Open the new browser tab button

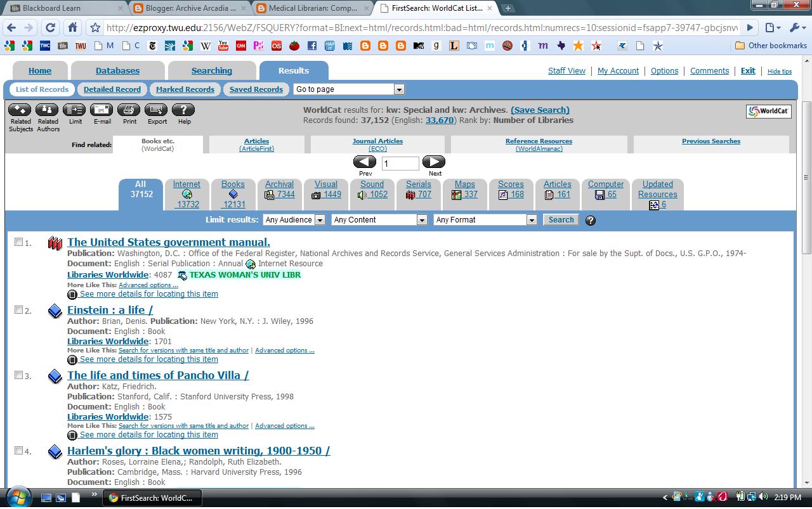(x=508, y=8)
